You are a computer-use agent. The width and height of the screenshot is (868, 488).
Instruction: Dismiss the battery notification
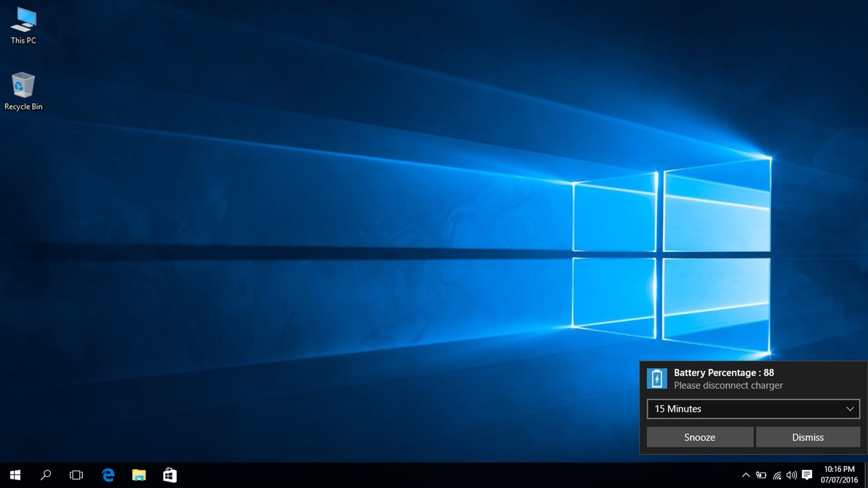[808, 437]
